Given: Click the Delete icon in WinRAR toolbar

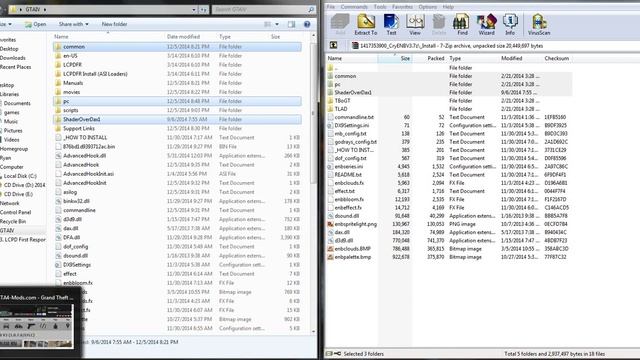Looking at the screenshot, I should (439, 24).
